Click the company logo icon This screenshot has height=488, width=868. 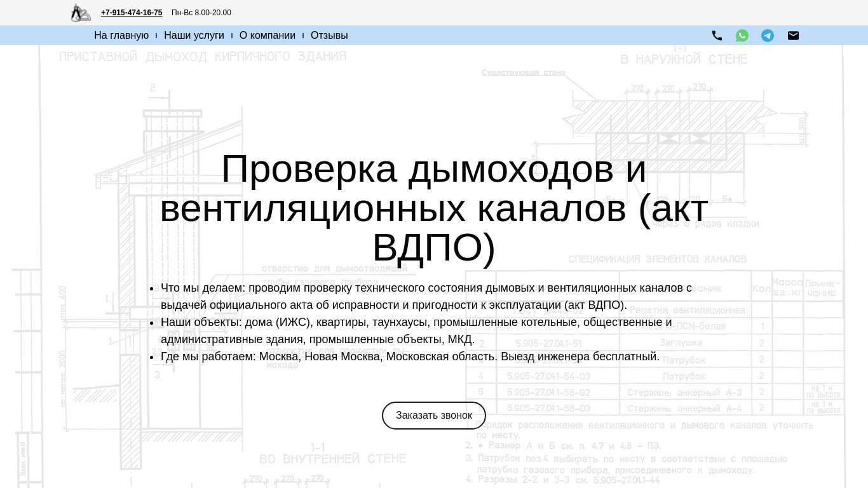point(81,13)
